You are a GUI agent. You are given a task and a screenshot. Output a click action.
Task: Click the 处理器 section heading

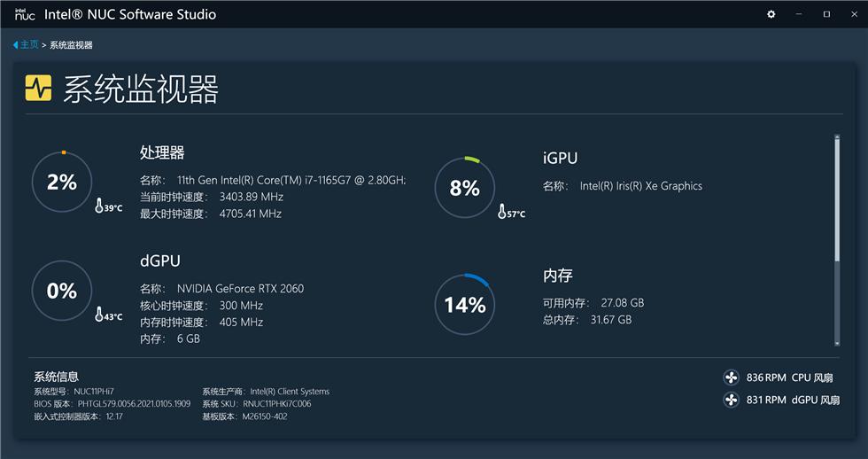pos(162,152)
